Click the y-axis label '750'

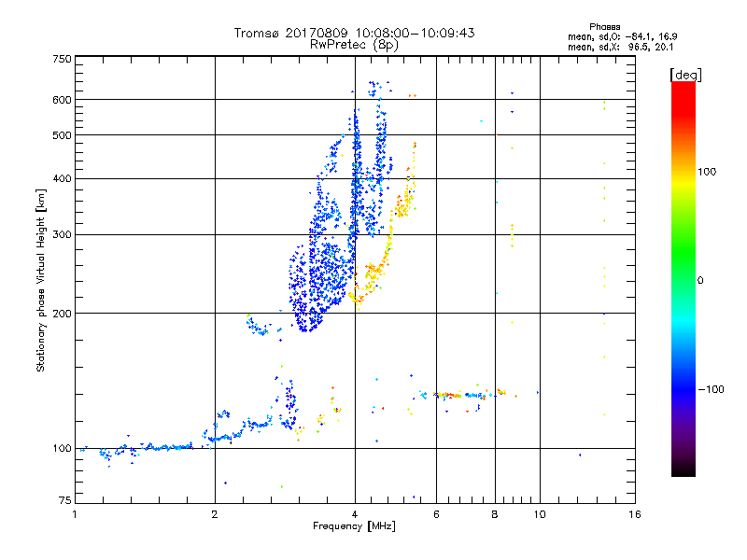pyautogui.click(x=62, y=59)
